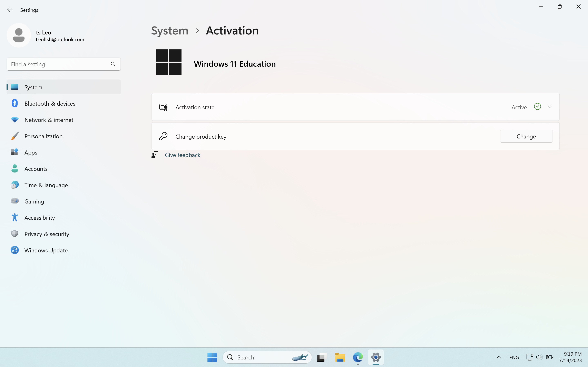The image size is (588, 367).
Task: Open Microsoft Edge from the taskbar
Action: pyautogui.click(x=358, y=357)
